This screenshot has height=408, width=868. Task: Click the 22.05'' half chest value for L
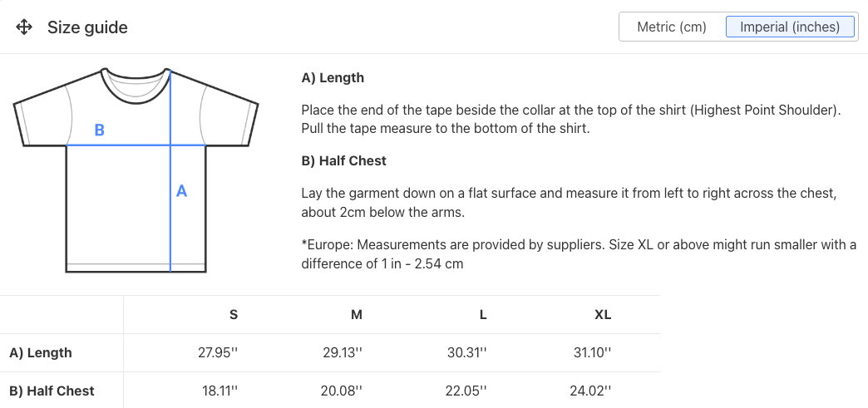(x=466, y=391)
